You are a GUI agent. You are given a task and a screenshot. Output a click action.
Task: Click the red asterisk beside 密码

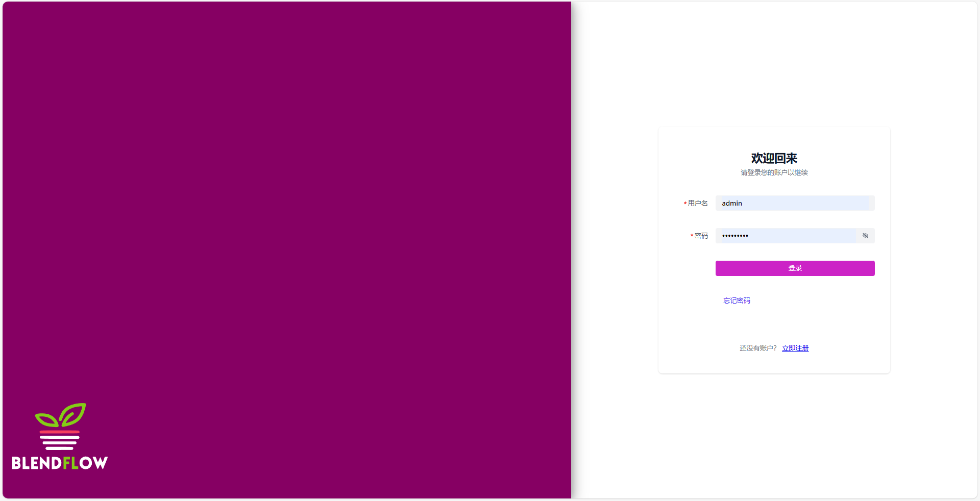click(692, 236)
